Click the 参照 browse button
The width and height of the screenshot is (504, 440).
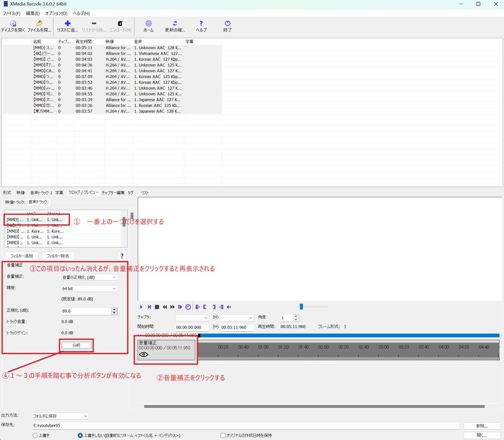(x=482, y=426)
